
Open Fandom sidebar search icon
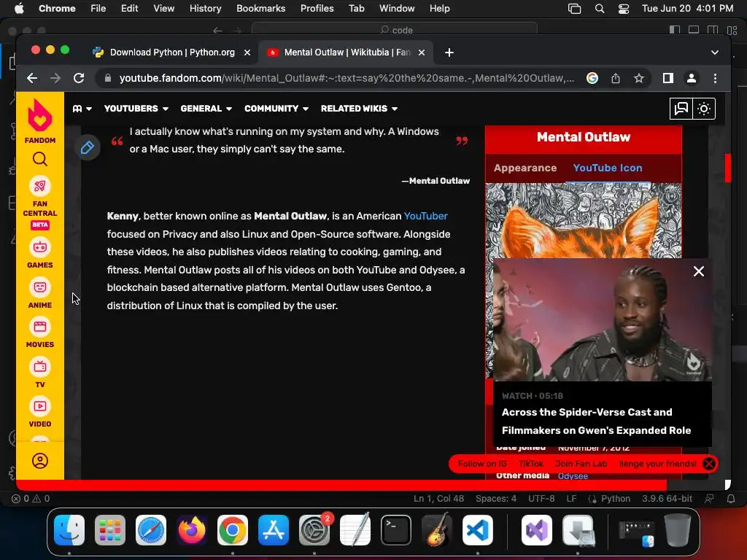coord(40,159)
